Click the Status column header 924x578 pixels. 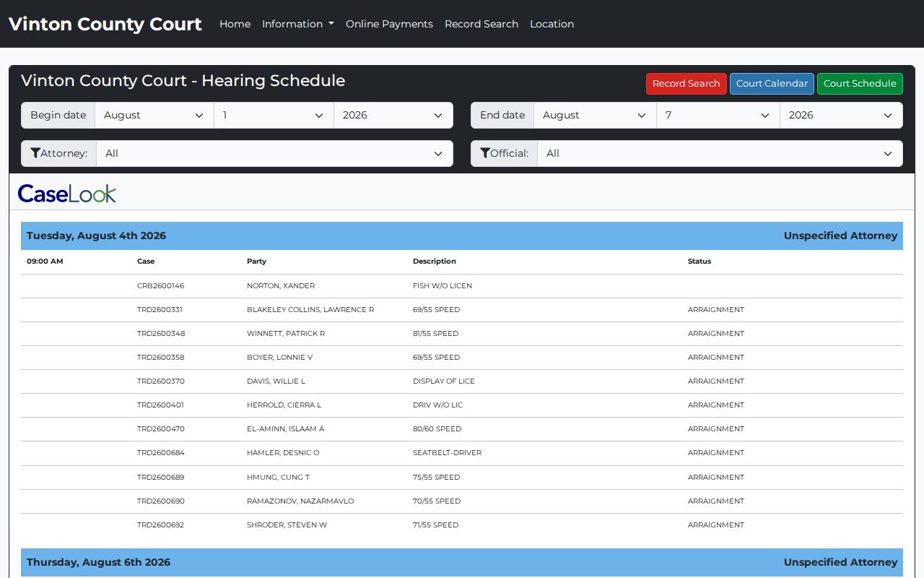tap(699, 261)
